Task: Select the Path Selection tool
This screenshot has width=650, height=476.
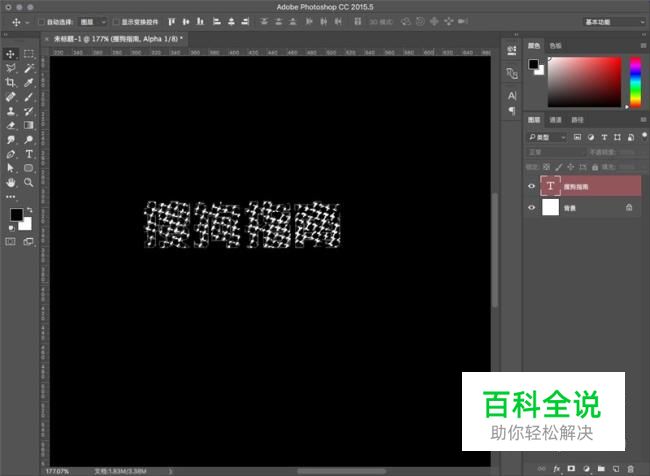Action: coord(10,168)
